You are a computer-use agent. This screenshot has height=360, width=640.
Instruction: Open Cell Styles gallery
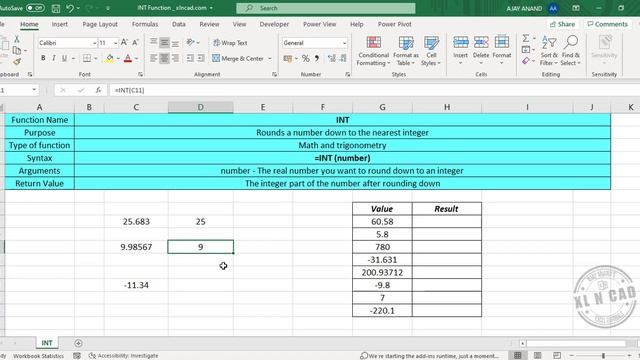point(431,51)
